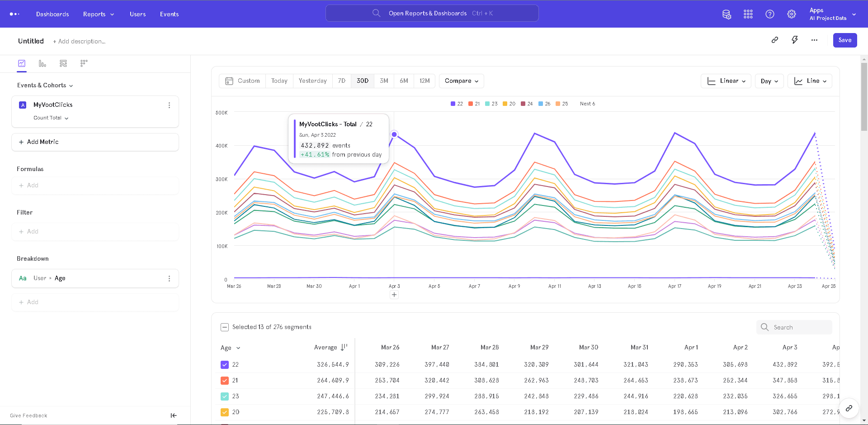Click the Add Metric button
This screenshot has height=425, width=868.
point(95,142)
